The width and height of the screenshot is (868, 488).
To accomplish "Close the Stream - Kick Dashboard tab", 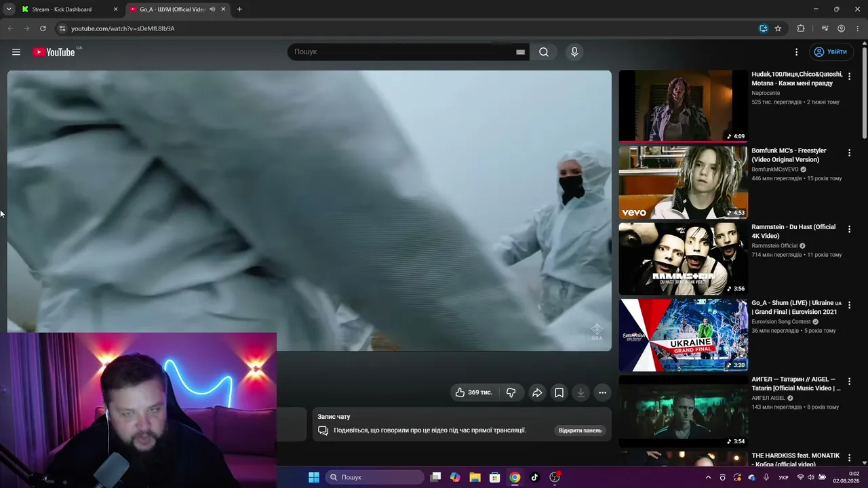I will 115,9.
